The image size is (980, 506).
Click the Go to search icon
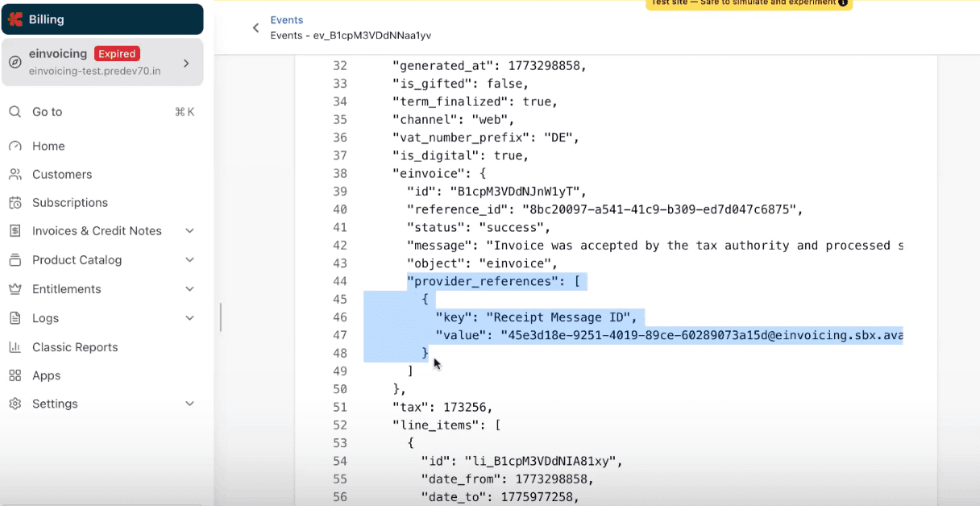pos(15,112)
